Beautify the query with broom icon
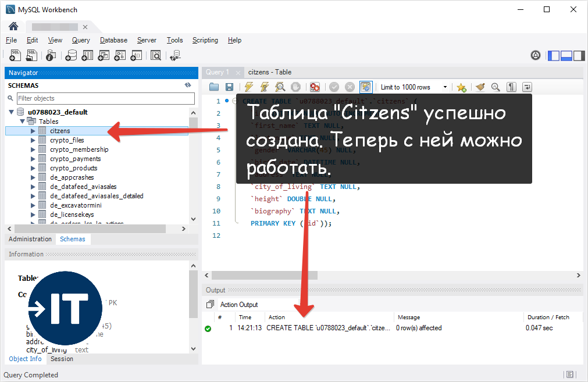The image size is (588, 382). [480, 87]
